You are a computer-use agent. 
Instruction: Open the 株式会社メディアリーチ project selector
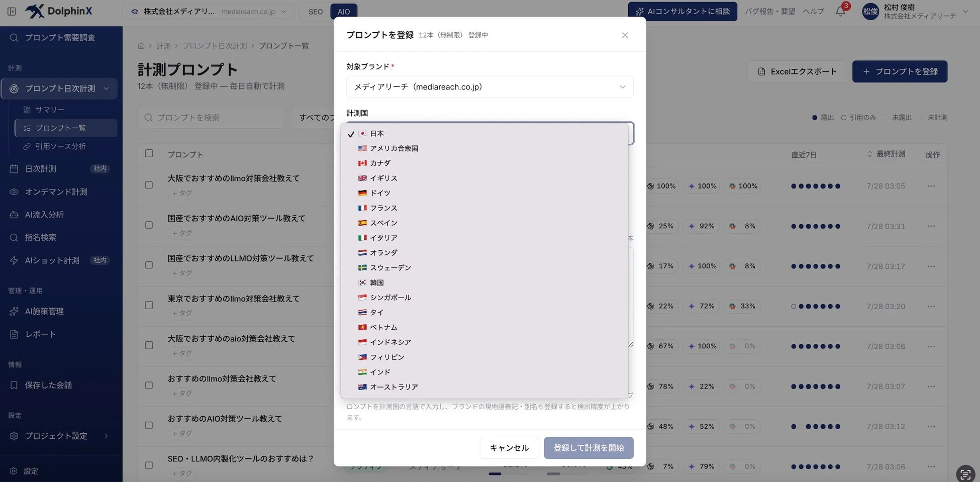(209, 12)
